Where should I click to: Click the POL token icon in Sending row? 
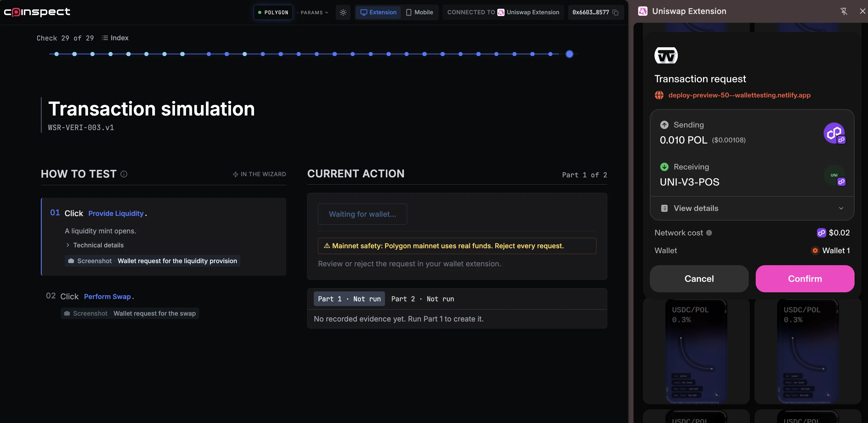pyautogui.click(x=834, y=133)
